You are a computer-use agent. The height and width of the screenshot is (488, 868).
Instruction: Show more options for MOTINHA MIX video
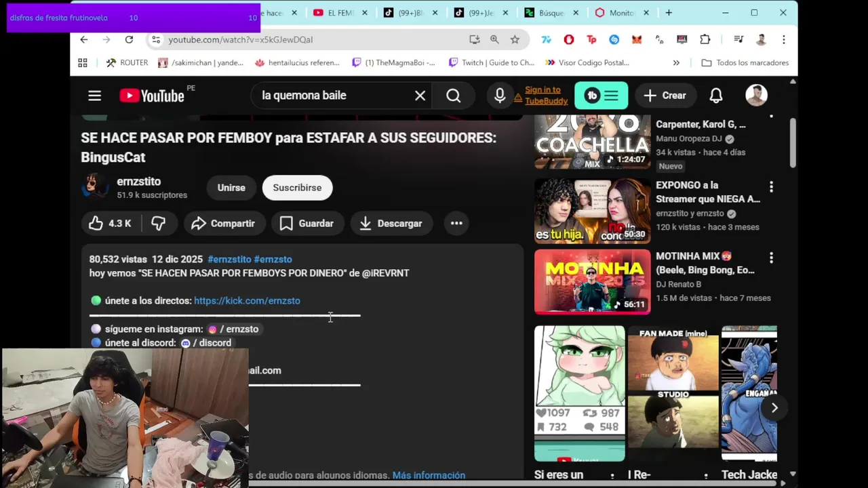coord(771,258)
